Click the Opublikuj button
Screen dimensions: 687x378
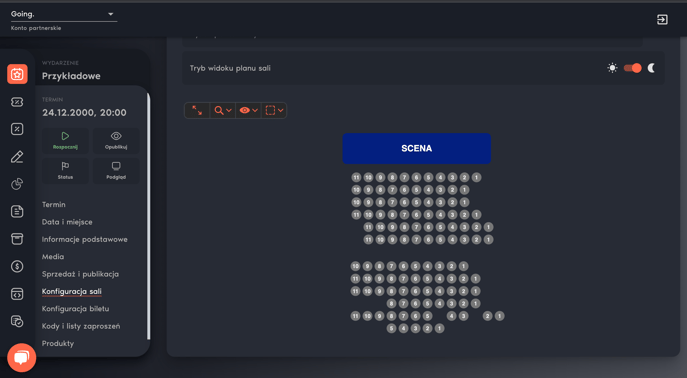116,141
